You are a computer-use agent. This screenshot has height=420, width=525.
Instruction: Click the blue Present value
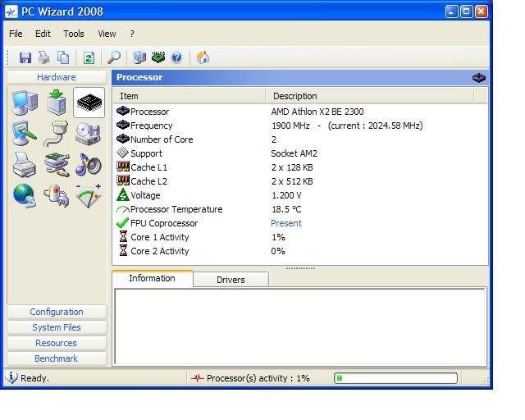(286, 223)
